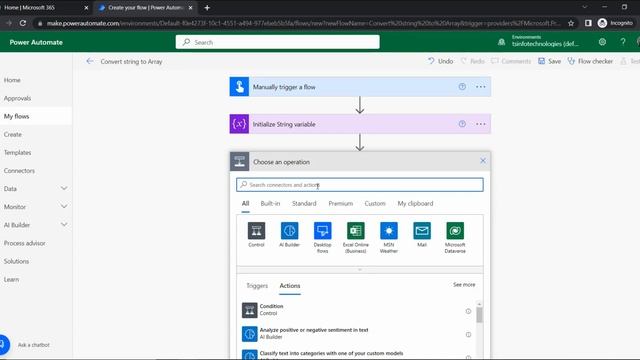
Task: Save the flow
Action: pos(549,61)
